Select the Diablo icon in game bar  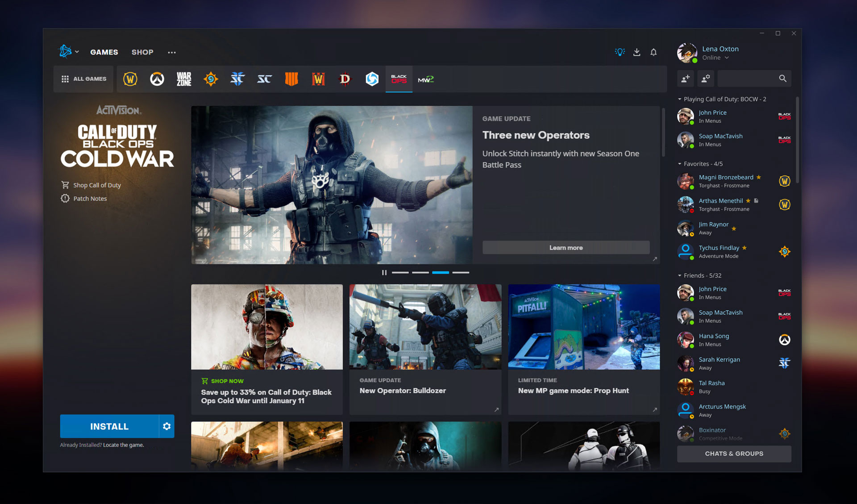pyautogui.click(x=344, y=78)
